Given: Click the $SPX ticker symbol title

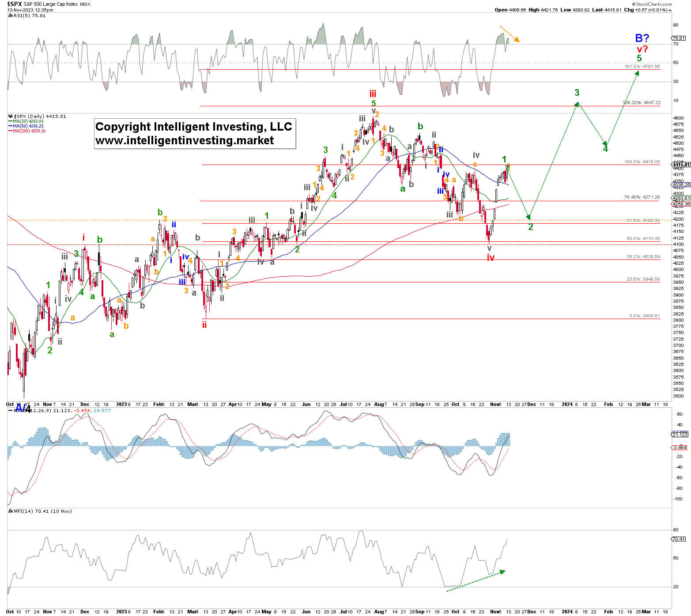Looking at the screenshot, I should click(14, 4).
